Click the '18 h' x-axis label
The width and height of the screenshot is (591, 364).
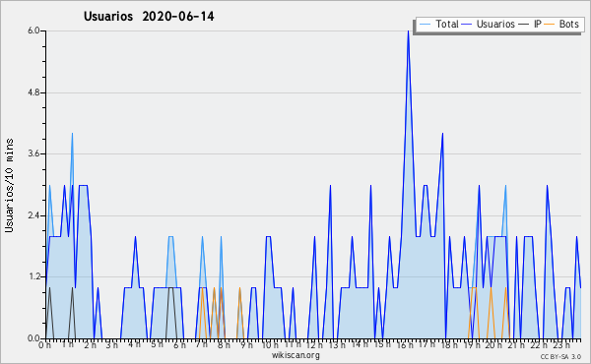coord(449,345)
